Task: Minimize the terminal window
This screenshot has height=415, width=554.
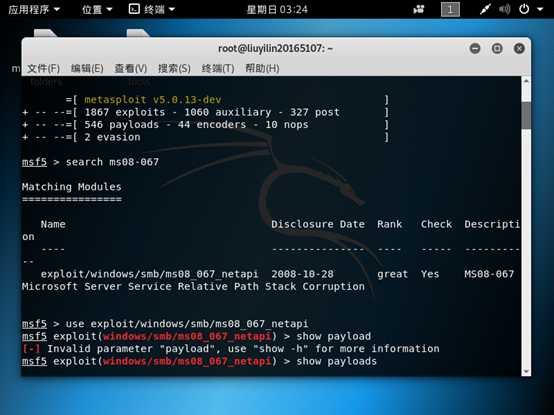Action: click(x=475, y=48)
